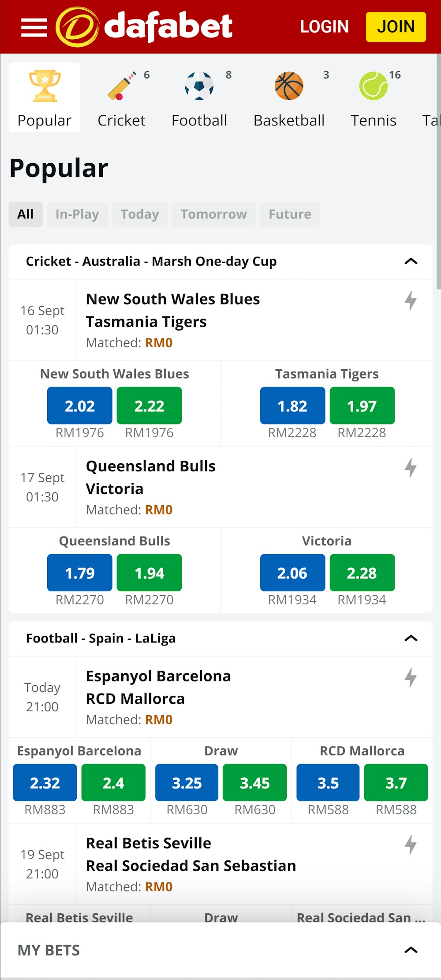Collapse the MY BETS panel

pos(411,950)
